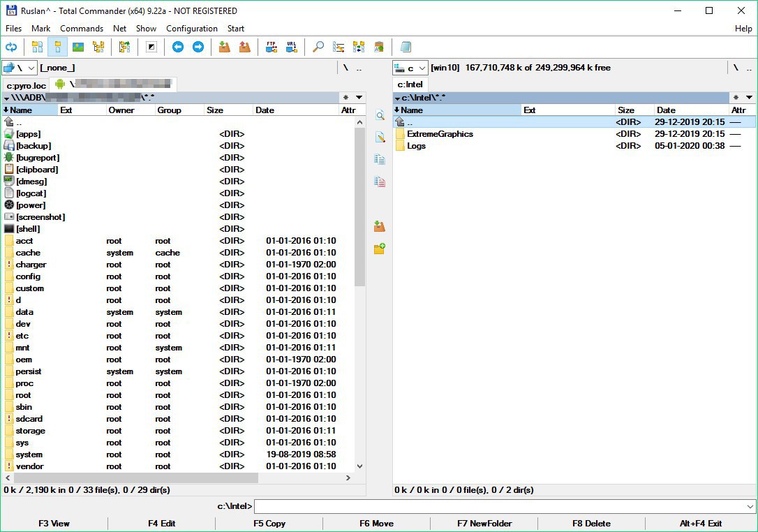Open the Notepad toolbar icon

coord(406,47)
